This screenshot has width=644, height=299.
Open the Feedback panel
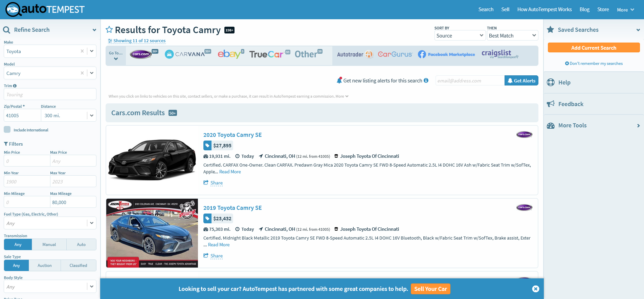coord(594,104)
